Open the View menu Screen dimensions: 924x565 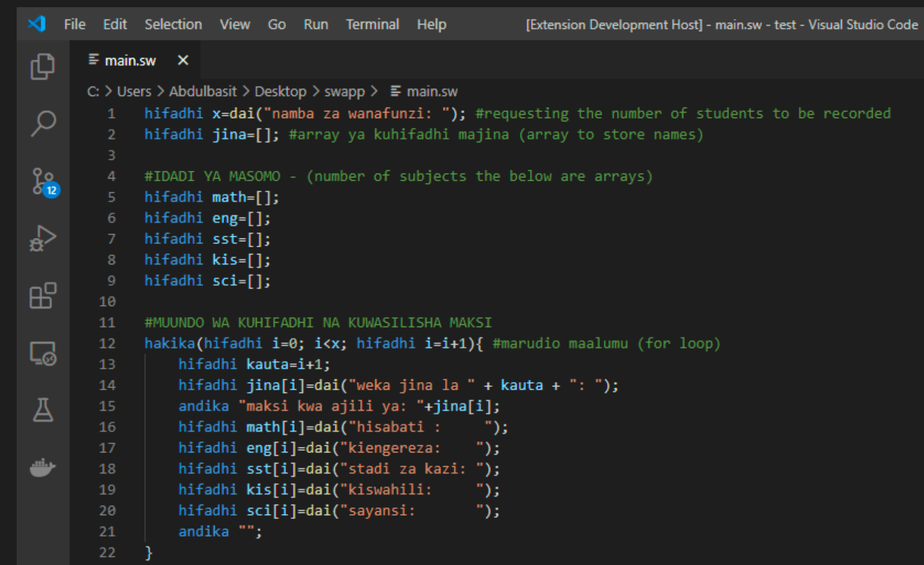(x=235, y=24)
